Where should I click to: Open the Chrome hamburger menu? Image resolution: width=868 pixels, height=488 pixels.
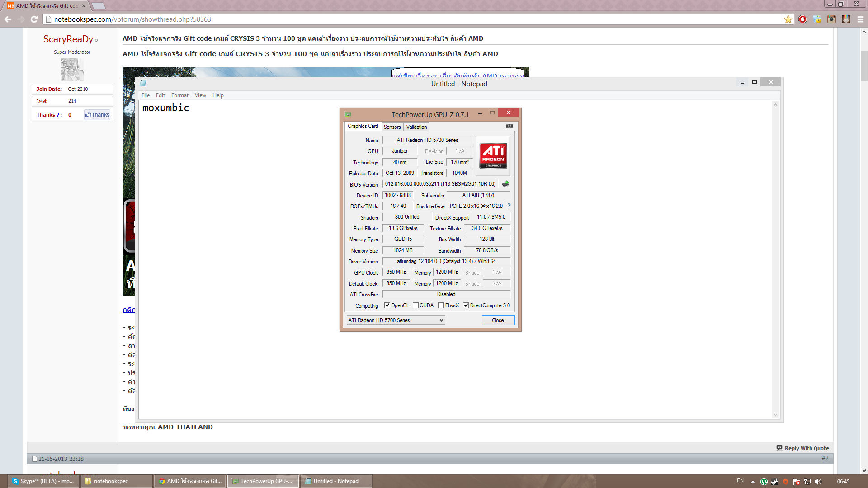[x=860, y=19]
